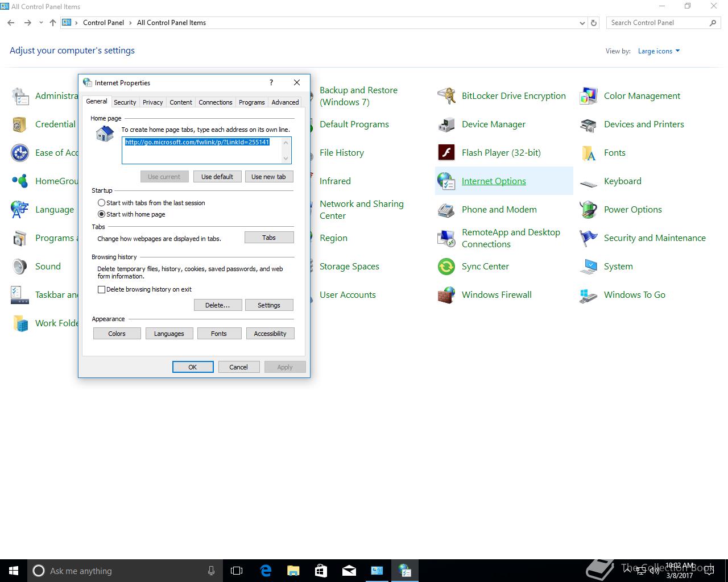
Task: Expand the address bar history dropdown
Action: [x=582, y=23]
